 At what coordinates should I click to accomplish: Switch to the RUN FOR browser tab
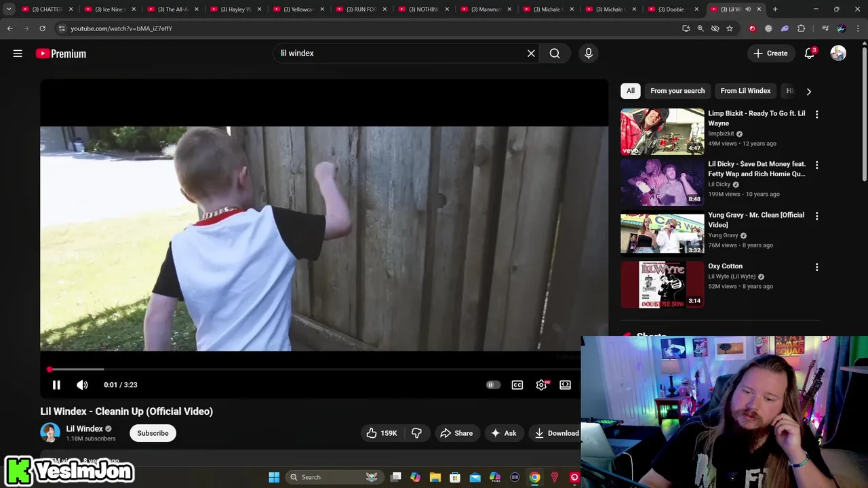tap(360, 9)
